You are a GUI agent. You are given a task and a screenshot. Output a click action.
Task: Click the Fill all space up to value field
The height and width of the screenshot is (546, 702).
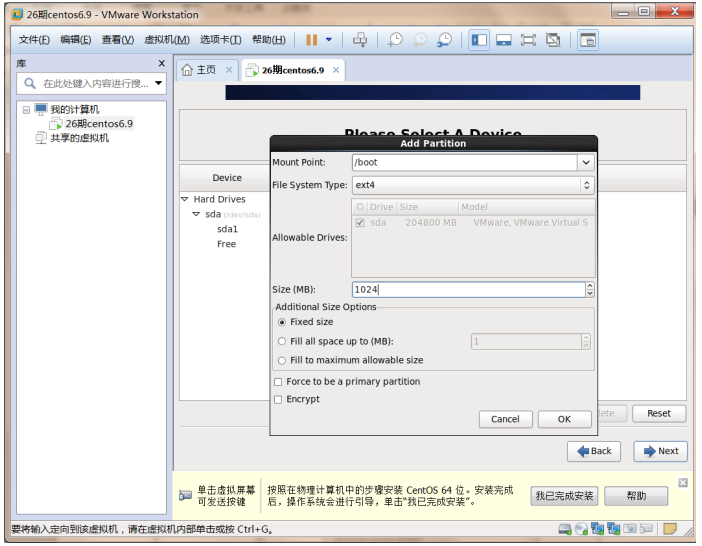click(526, 341)
